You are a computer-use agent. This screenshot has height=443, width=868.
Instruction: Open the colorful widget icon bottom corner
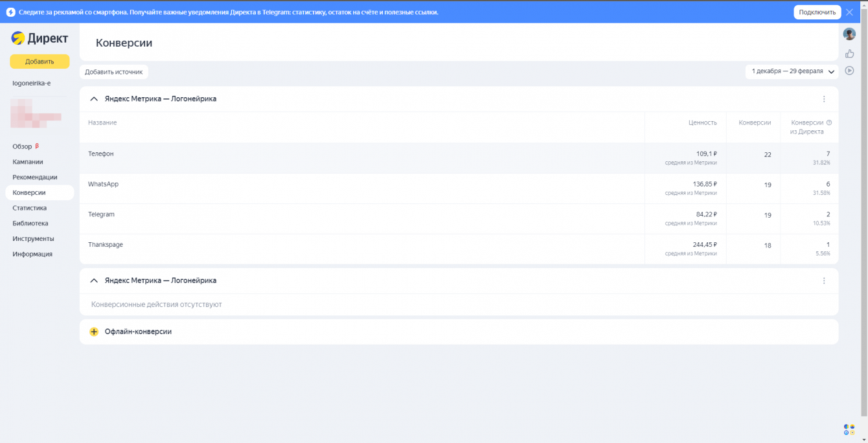coord(849,429)
